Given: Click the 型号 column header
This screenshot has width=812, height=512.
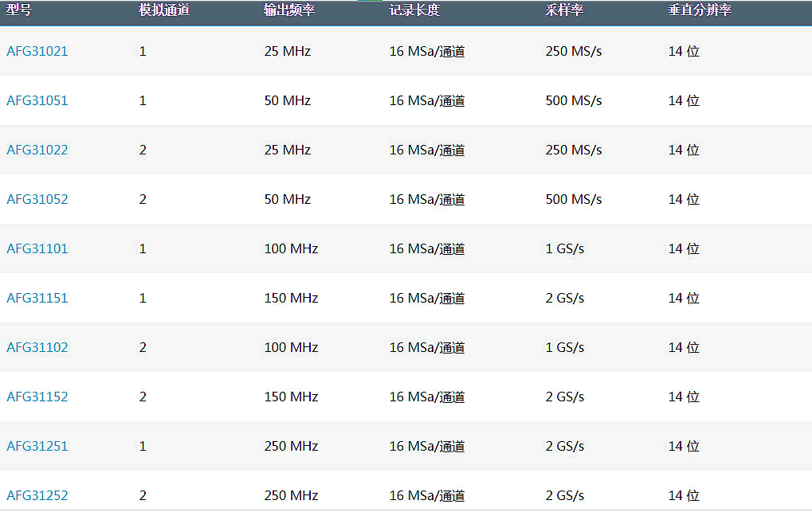Looking at the screenshot, I should pyautogui.click(x=19, y=11).
